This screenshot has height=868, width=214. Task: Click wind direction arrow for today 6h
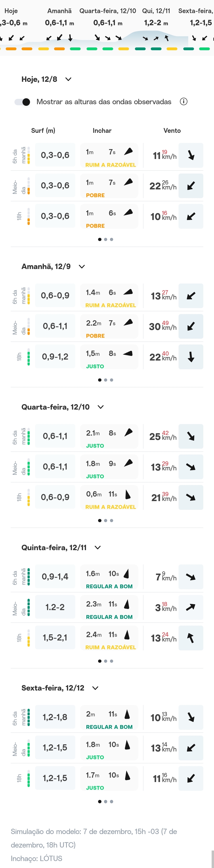coord(191,155)
